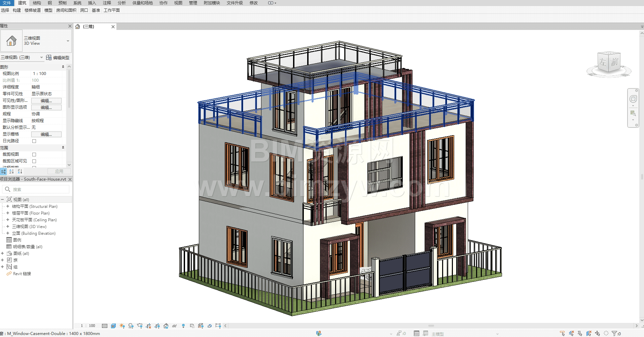Switch to the 视图 ribbon tab

(178, 3)
